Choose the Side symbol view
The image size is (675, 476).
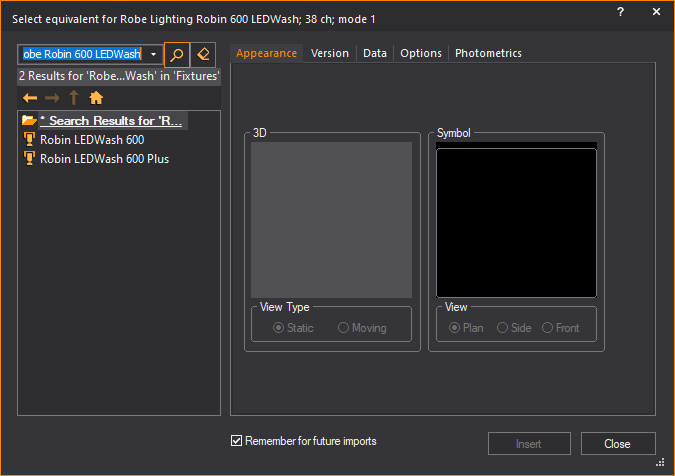tap(514, 328)
